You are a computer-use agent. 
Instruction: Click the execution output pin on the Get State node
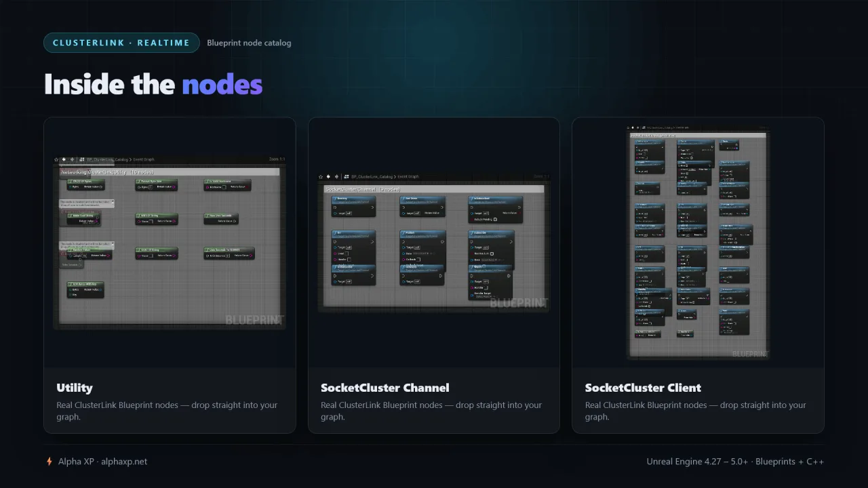click(x=441, y=206)
